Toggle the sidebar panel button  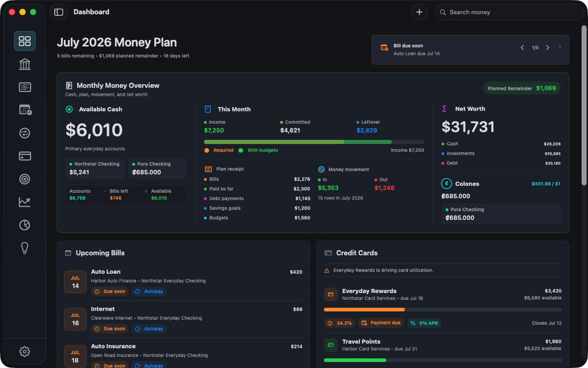click(59, 12)
